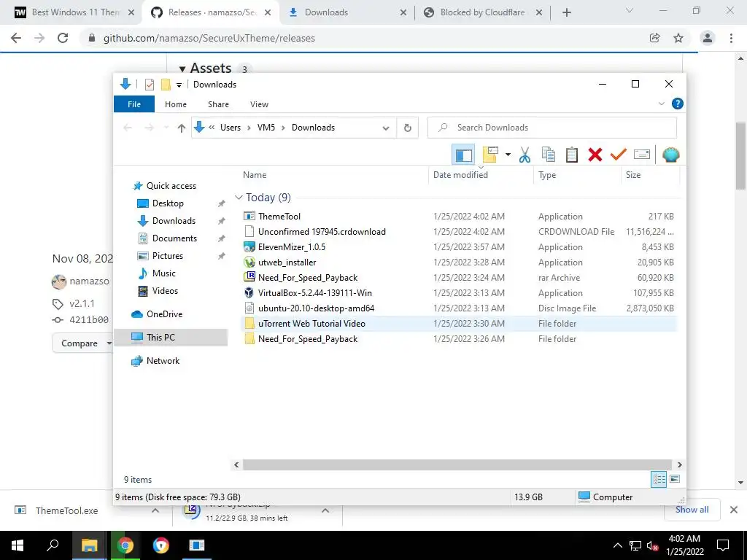Switch to Details view icon at bottom

(659, 480)
